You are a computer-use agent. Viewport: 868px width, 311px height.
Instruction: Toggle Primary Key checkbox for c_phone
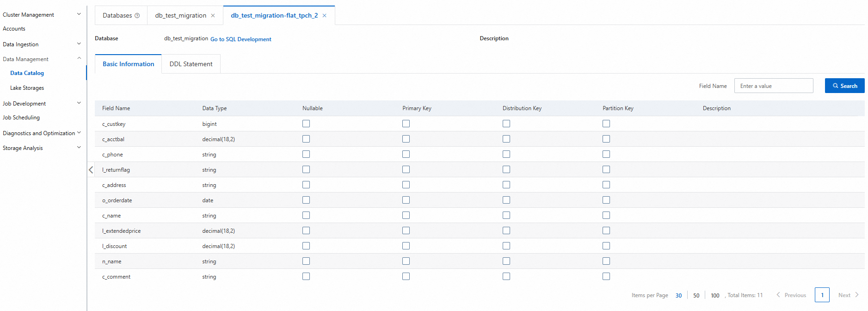[406, 154]
